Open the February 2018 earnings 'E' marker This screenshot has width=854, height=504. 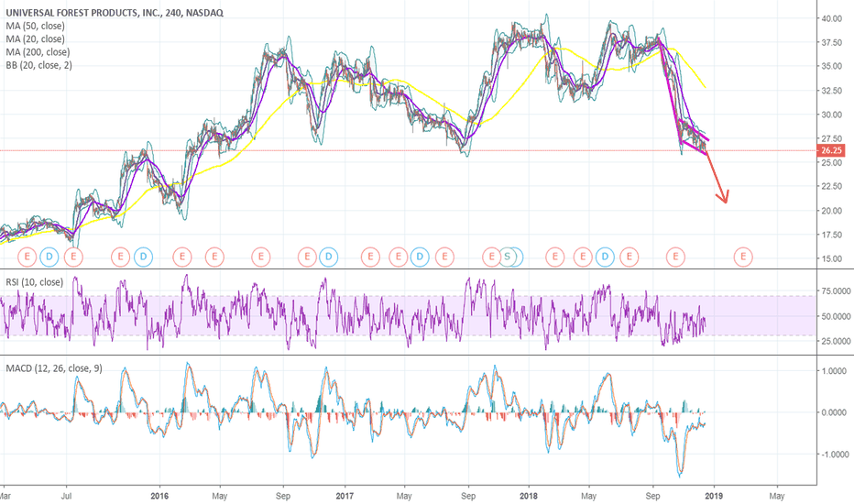(555, 256)
